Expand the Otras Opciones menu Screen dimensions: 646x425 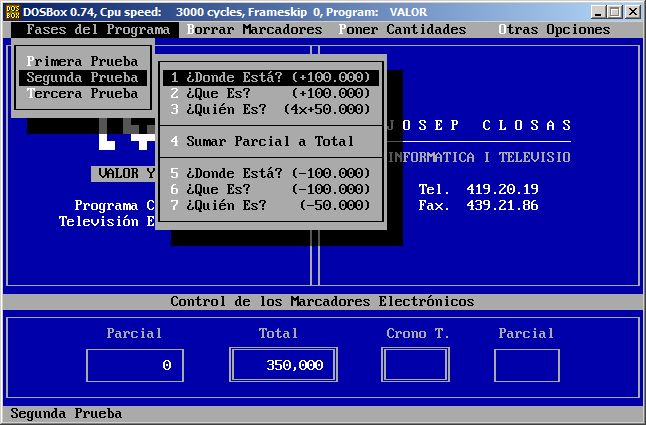[554, 29]
